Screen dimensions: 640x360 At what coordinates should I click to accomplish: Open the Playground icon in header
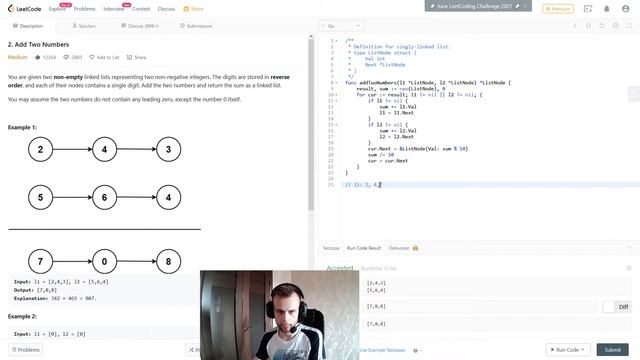[588, 9]
